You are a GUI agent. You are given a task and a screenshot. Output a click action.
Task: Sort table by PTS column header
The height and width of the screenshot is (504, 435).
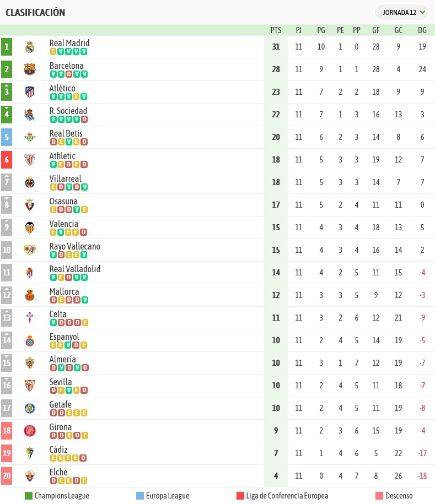[276, 30]
